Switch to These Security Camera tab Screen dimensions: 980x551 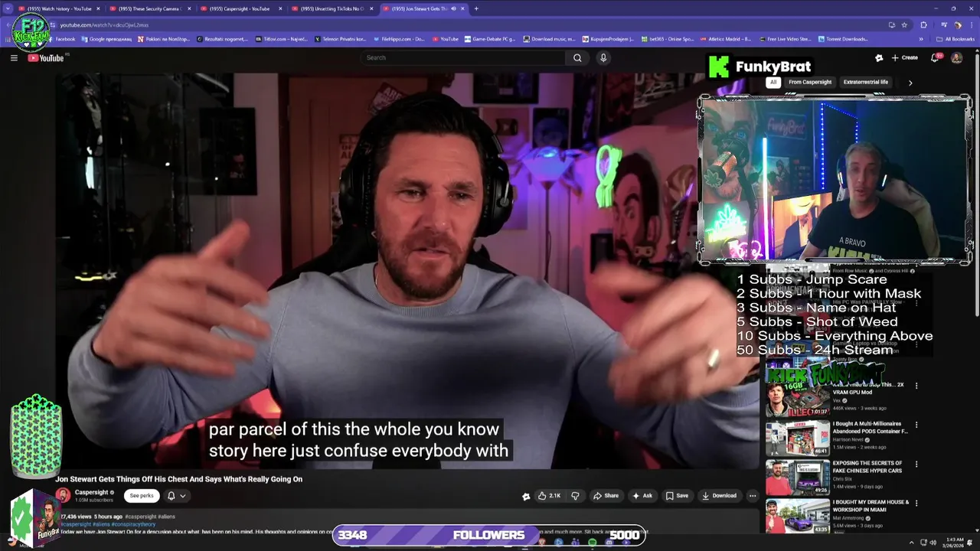click(149, 8)
